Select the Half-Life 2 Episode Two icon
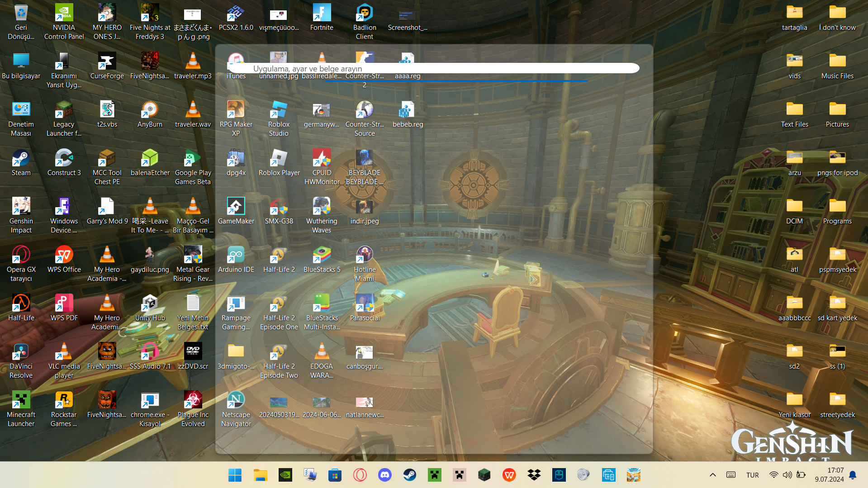Screen dimensions: 868x488 click(279, 360)
